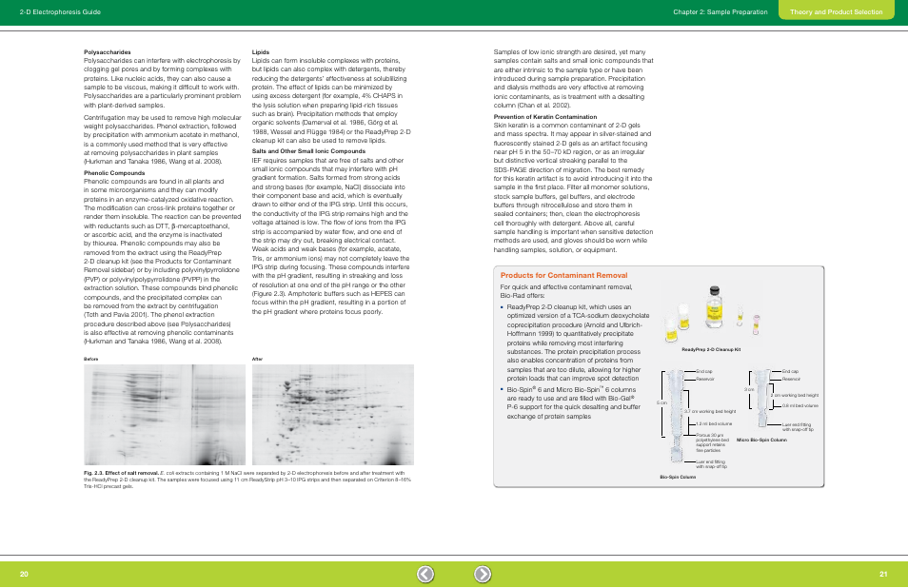This screenshot has height=588, width=908.
Task: Select the Bio-Spin 6 columns bullet
Action: (572, 402)
